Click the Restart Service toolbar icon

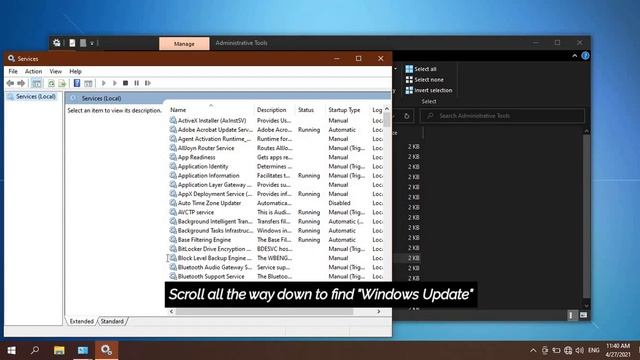(x=148, y=83)
